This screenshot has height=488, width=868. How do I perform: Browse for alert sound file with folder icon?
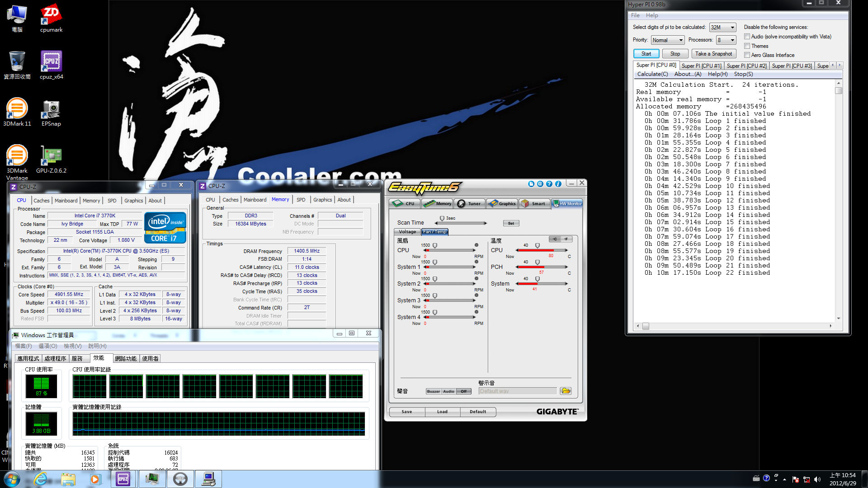click(x=566, y=391)
